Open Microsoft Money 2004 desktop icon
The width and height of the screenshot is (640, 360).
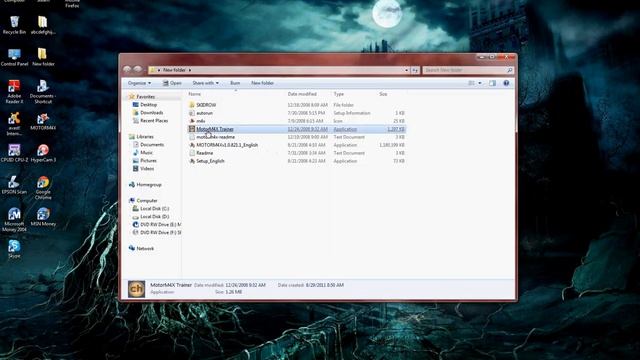tap(14, 220)
